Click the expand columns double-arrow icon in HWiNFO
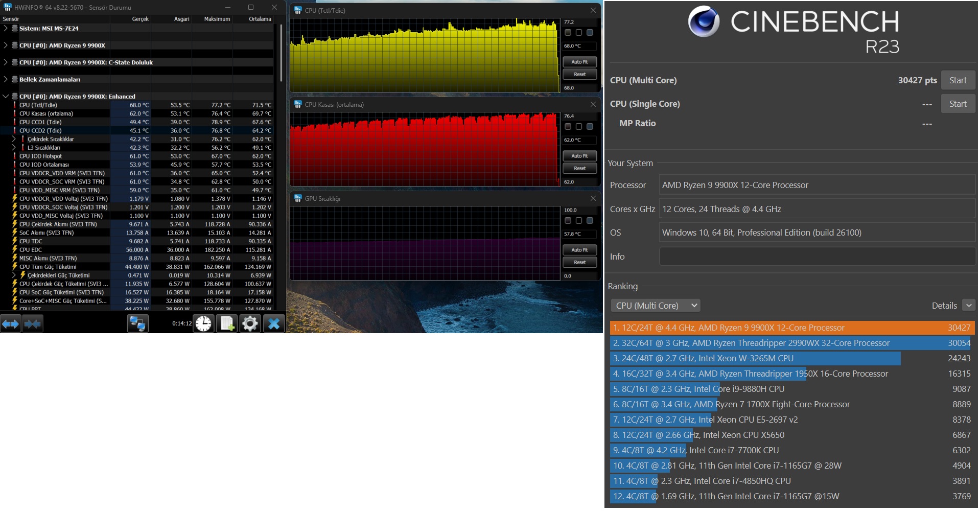This screenshot has height=511, width=980. coord(11,324)
